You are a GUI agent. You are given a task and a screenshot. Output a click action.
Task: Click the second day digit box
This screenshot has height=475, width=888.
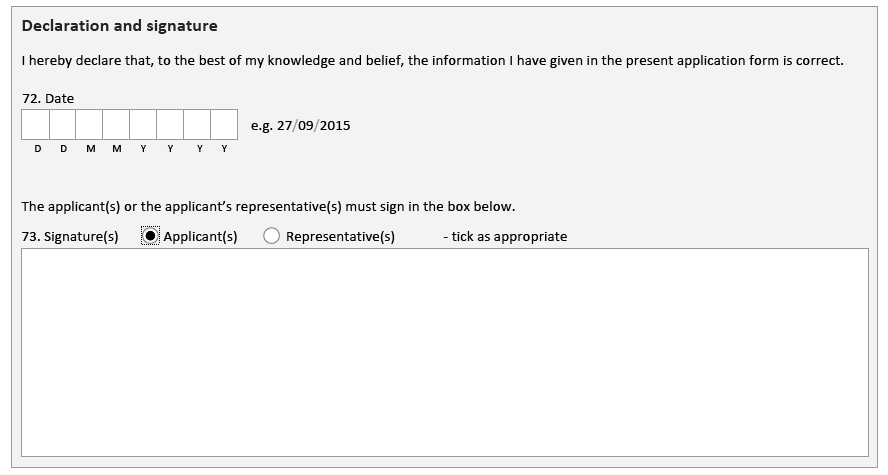coord(63,125)
